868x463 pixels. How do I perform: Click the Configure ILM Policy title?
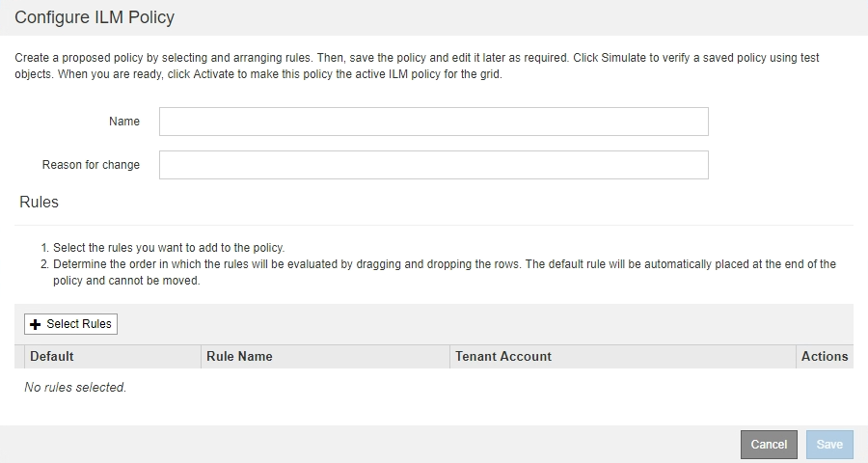[95, 17]
